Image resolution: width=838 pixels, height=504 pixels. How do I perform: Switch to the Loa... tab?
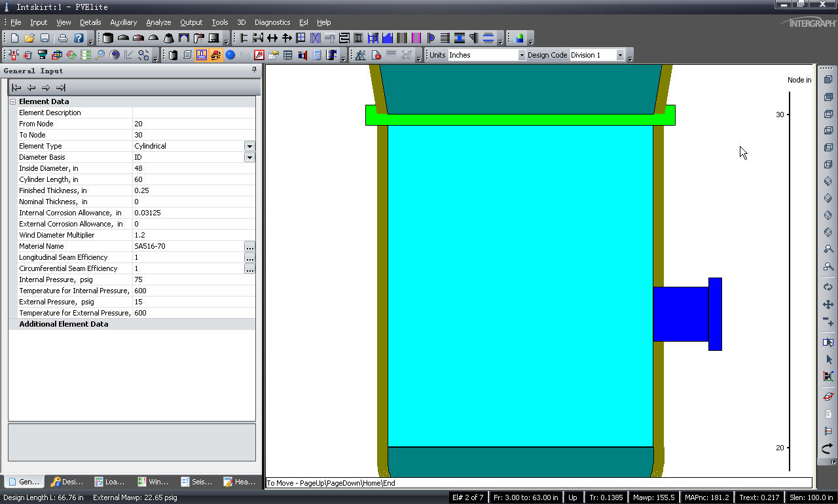[110, 482]
